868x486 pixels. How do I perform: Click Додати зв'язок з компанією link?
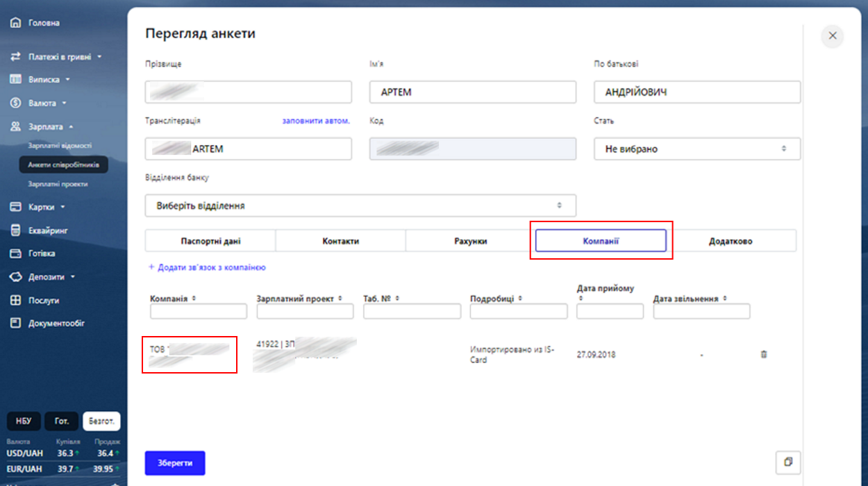point(207,267)
